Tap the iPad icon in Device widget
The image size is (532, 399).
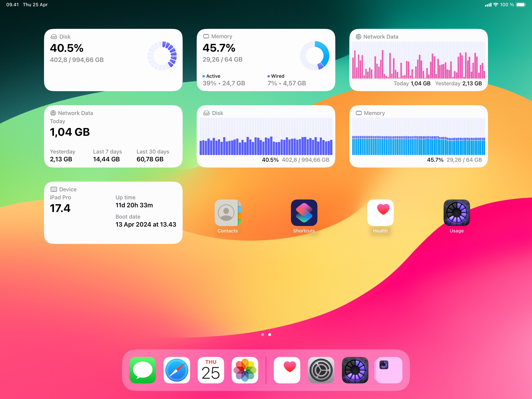(54, 189)
